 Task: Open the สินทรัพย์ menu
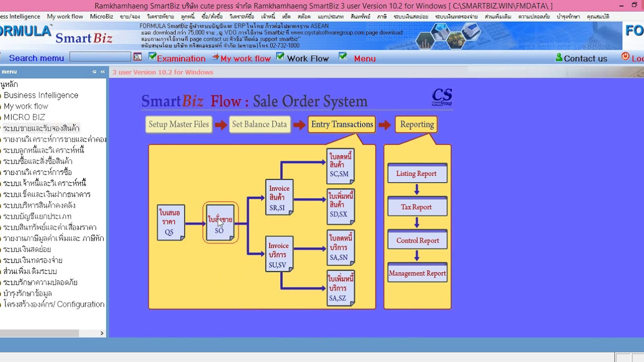point(360,17)
